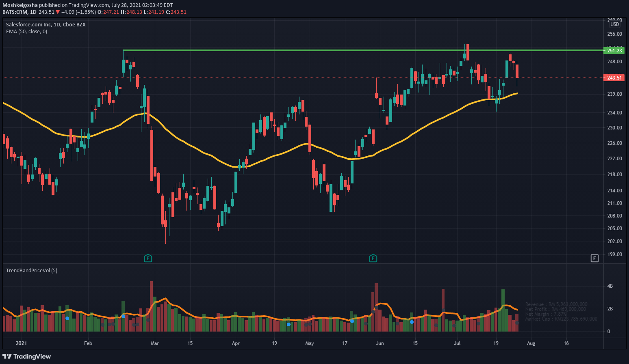The image size is (629, 364).
Task: Select the green horizontal resistance line
Action: tap(363, 50)
